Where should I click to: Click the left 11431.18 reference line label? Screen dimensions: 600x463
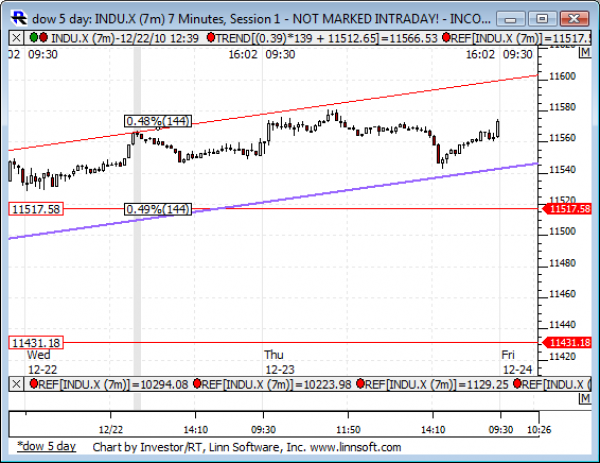[x=36, y=343]
